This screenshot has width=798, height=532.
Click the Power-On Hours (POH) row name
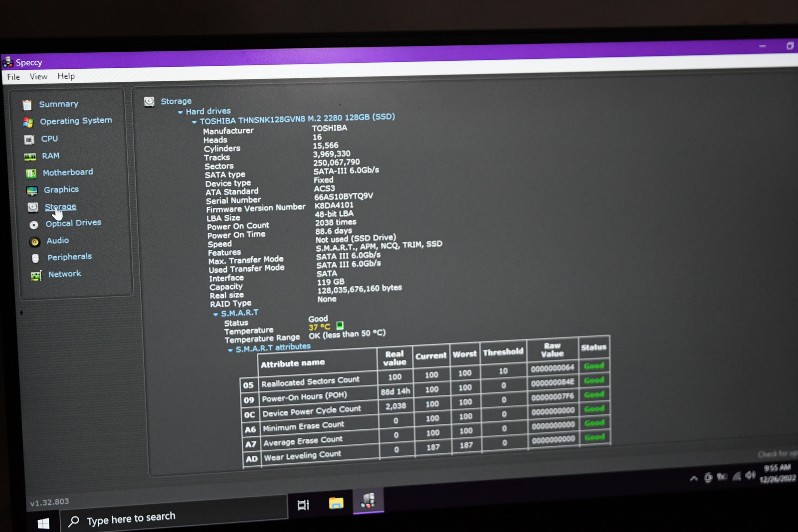click(304, 396)
